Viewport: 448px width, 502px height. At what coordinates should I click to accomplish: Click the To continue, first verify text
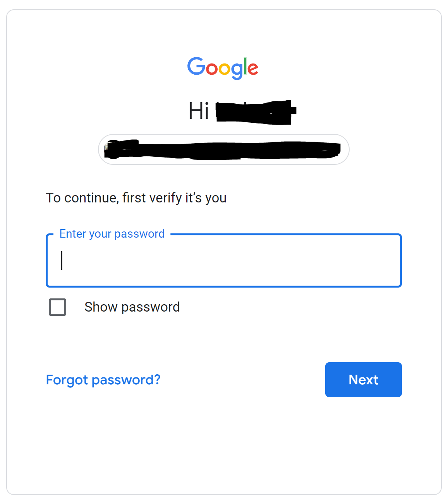[x=136, y=198]
